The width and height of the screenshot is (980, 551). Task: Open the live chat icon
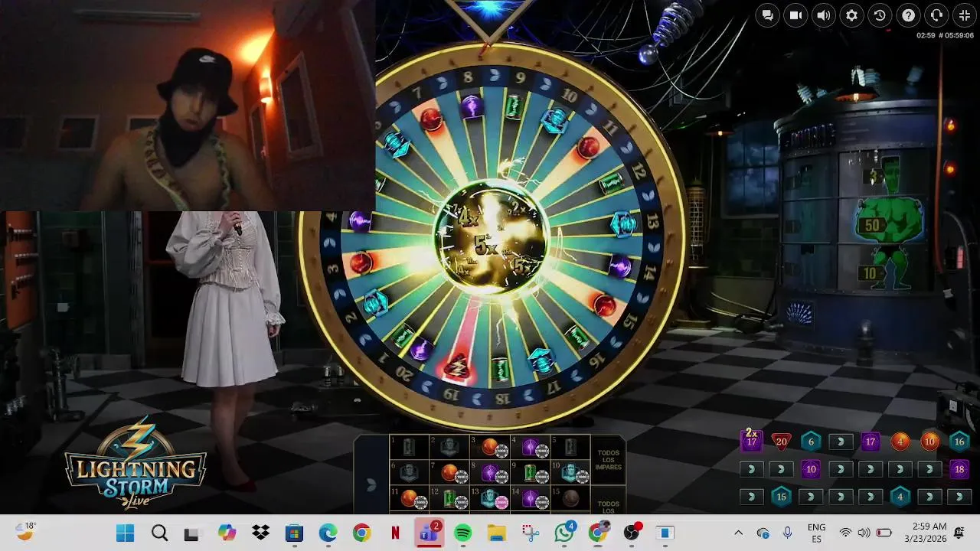pyautogui.click(x=767, y=15)
